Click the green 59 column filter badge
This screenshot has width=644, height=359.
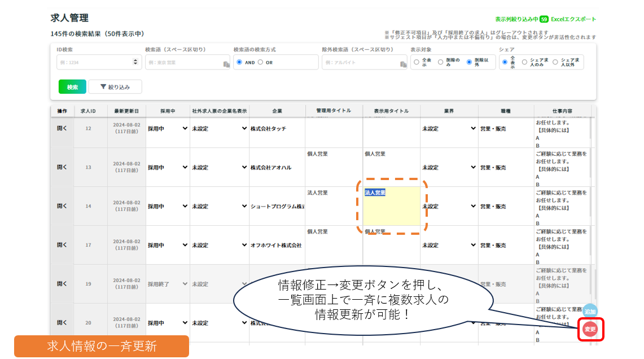click(x=544, y=19)
